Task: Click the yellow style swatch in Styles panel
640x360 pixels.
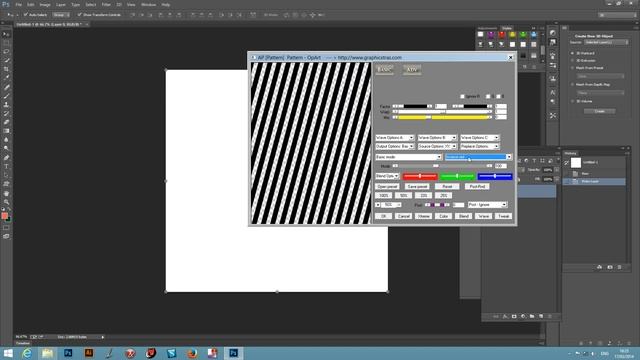Action: click(x=512, y=35)
